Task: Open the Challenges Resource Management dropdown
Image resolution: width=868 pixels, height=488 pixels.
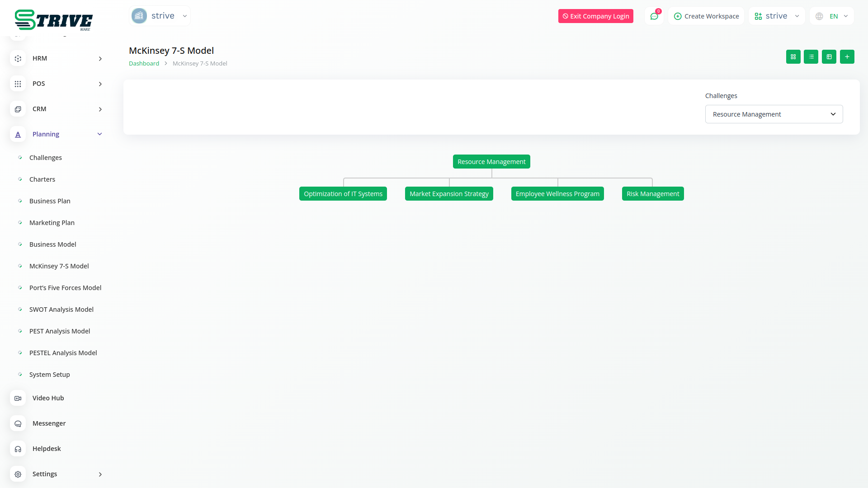Action: [774, 114]
